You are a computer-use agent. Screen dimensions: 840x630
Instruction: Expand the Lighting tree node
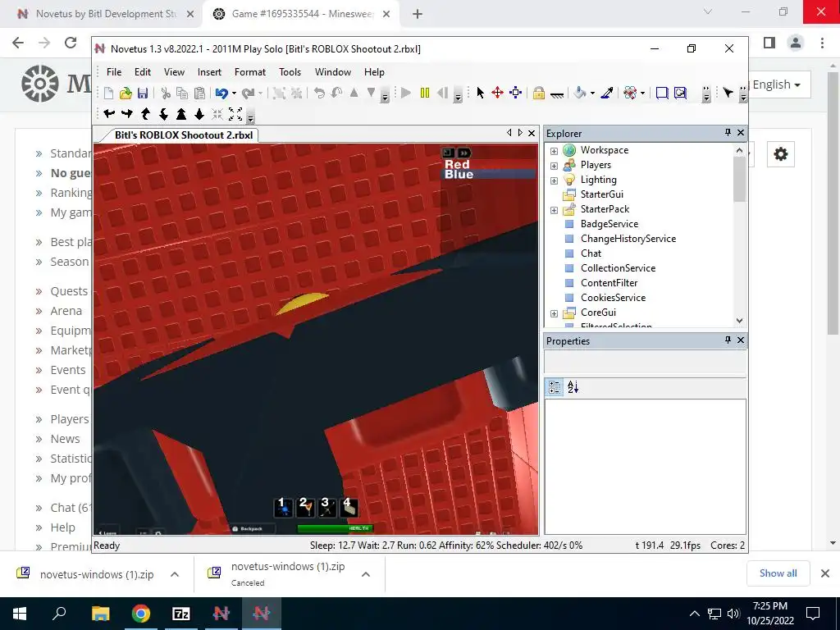click(x=554, y=180)
